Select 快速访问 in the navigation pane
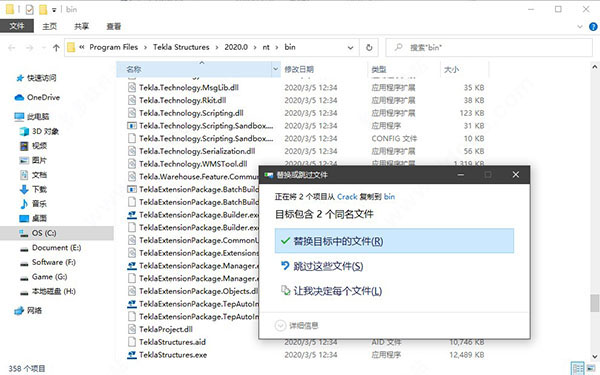The height and width of the screenshot is (375, 600). tap(36, 78)
